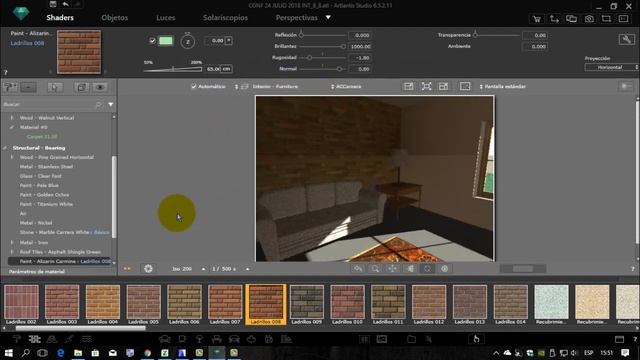Open Windows Start menu

8,353
